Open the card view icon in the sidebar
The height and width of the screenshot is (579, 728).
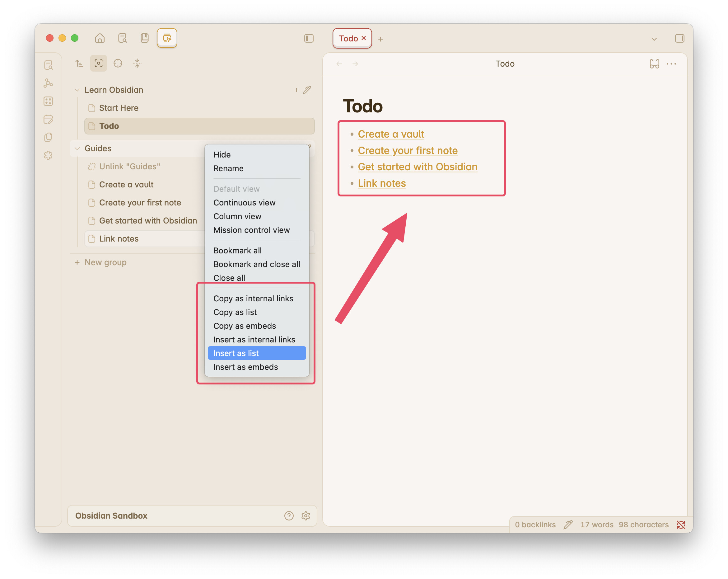[x=49, y=101]
